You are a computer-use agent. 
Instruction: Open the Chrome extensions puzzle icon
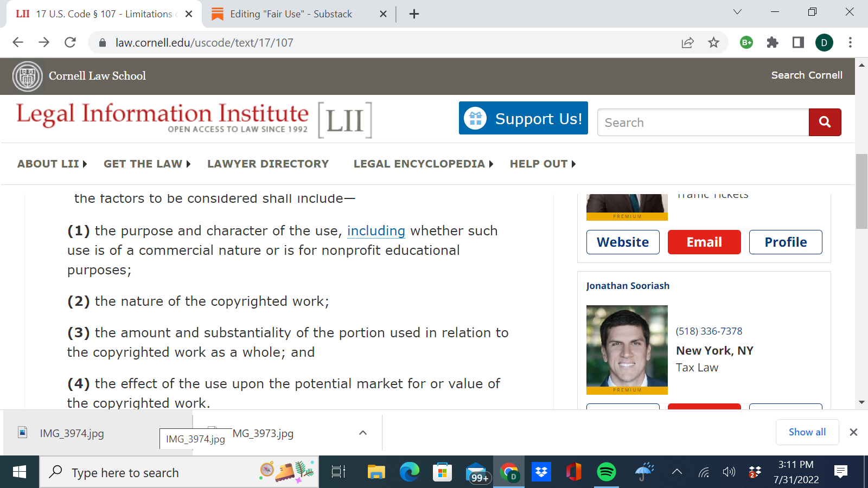[x=772, y=42]
